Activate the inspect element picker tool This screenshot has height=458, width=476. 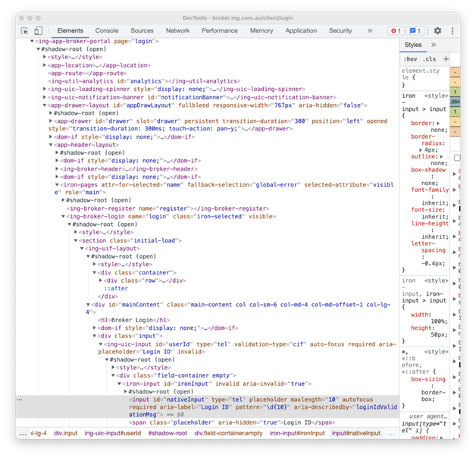[x=24, y=31]
